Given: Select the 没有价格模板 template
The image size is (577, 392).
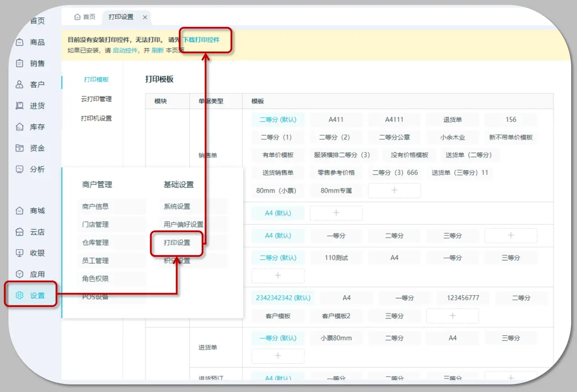Looking at the screenshot, I should pos(409,155).
